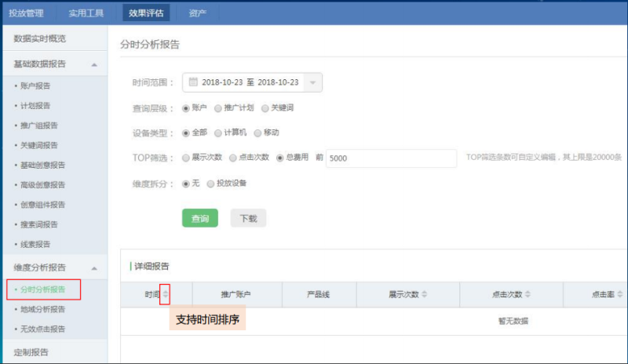Viewport: 628px width, 364px height.
Task: Click the TOP filter count input field
Action: pos(391,158)
